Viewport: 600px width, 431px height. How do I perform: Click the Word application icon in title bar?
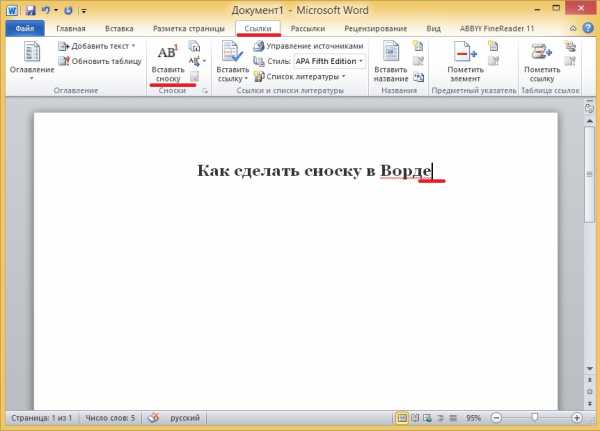point(12,10)
